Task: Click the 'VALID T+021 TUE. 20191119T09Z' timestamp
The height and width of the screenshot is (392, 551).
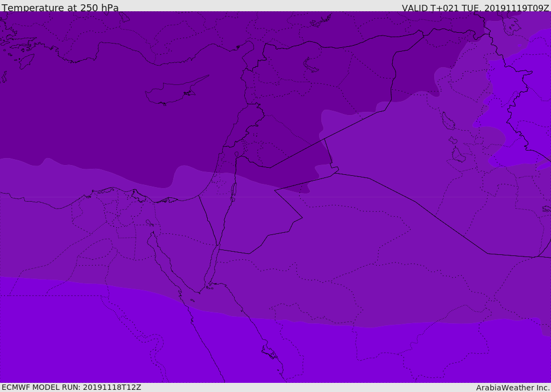Action: tap(476, 8)
